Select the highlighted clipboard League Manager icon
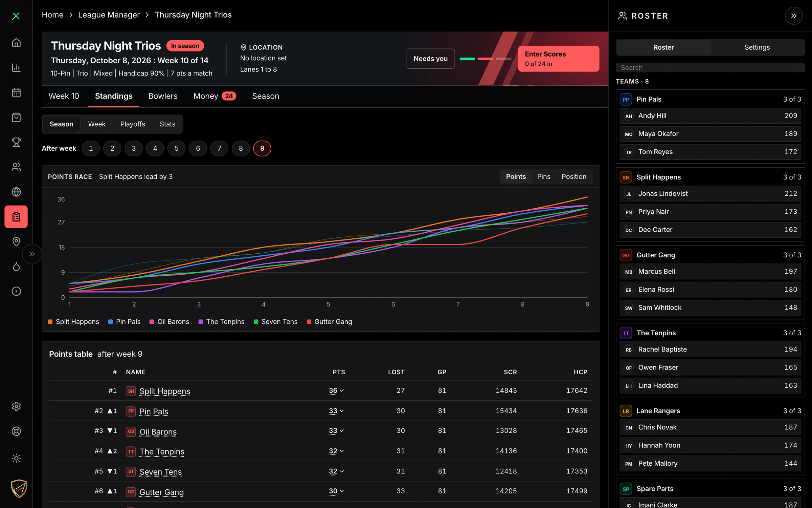 click(16, 217)
